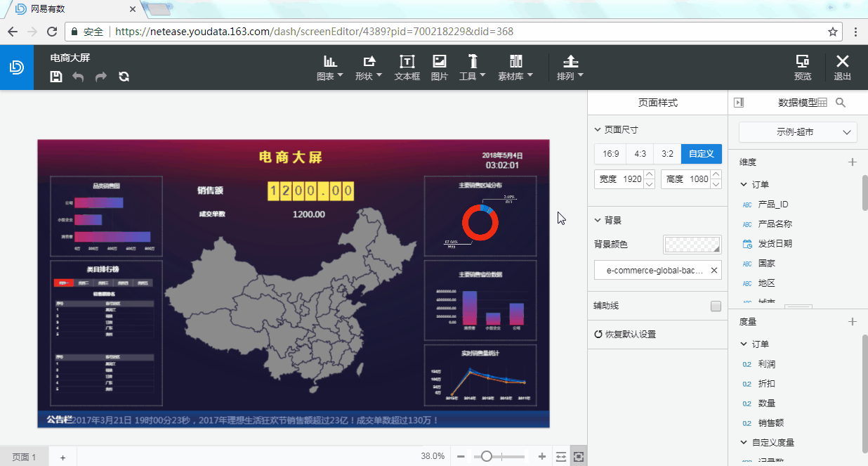
Task: Open the Chrome menu
Action: click(855, 32)
